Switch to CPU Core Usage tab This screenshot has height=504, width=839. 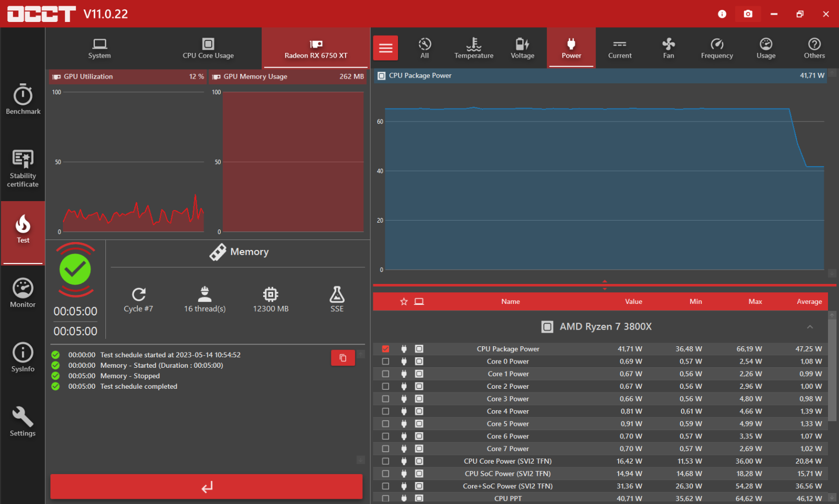(208, 48)
